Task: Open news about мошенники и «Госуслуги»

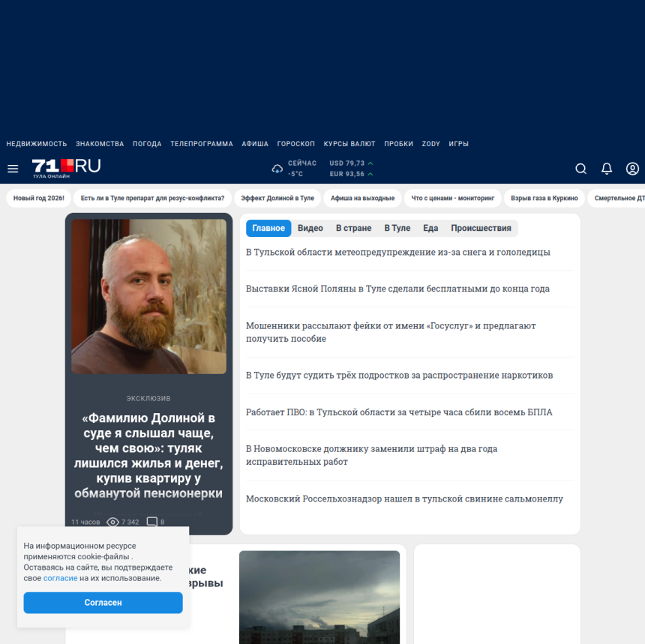Action: tap(391, 332)
